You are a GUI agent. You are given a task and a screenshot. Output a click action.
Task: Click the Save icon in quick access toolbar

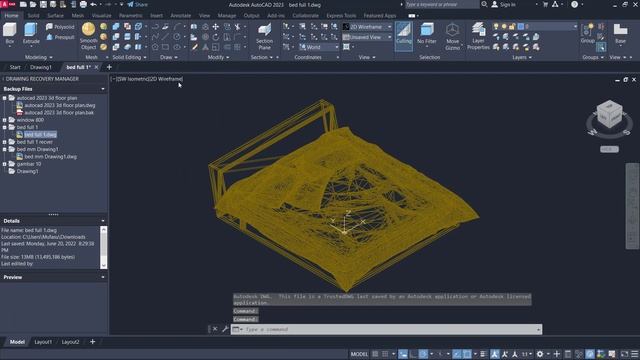pyautogui.click(x=43, y=4)
